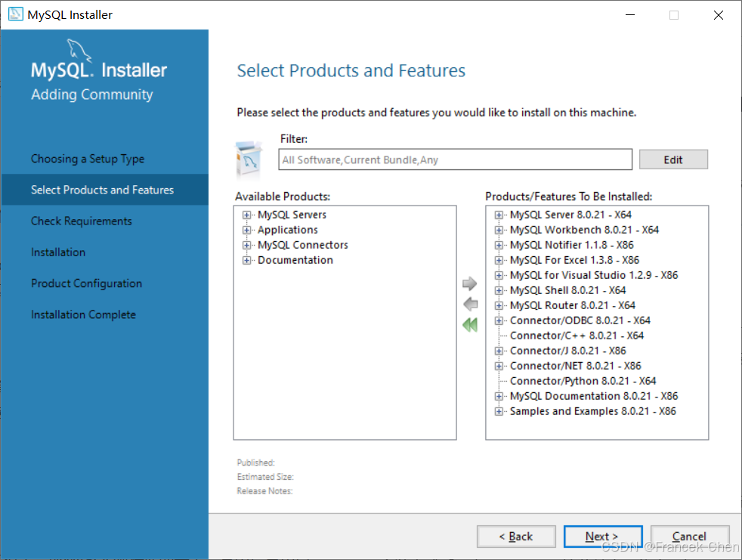
Task: Expand Connector/ODBC 8.0.21 - X64 features
Action: [499, 321]
